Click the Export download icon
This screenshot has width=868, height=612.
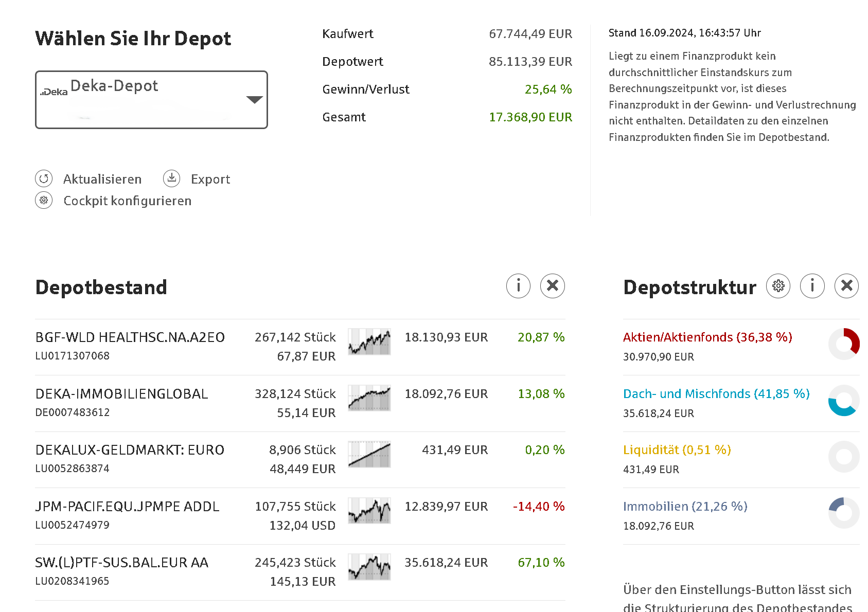pyautogui.click(x=171, y=178)
